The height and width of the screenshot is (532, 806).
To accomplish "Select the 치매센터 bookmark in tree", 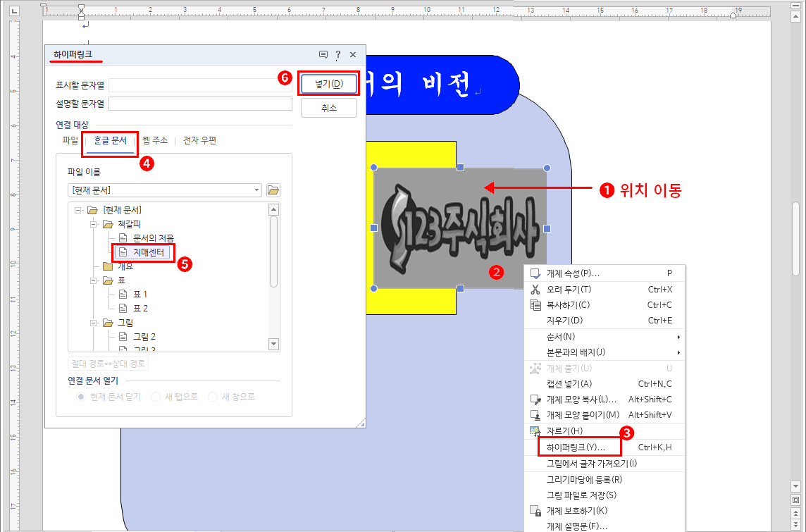I will [149, 252].
